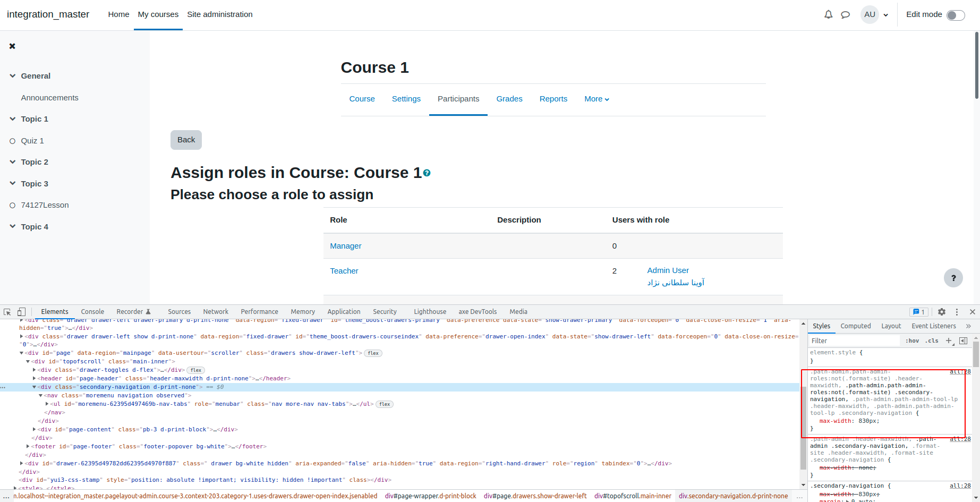Open the Manager role link

[x=346, y=246]
